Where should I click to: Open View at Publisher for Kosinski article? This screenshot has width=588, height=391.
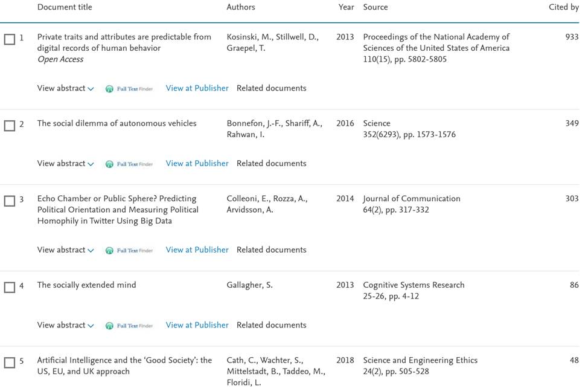point(197,88)
